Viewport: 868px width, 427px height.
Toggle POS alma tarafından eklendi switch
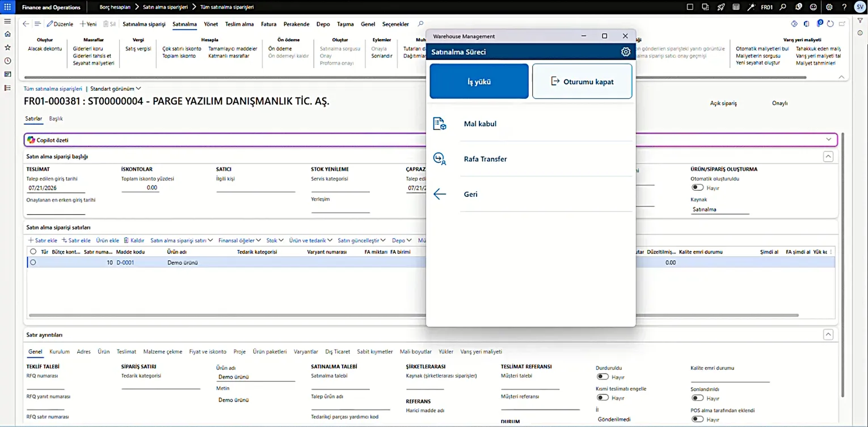click(x=697, y=419)
